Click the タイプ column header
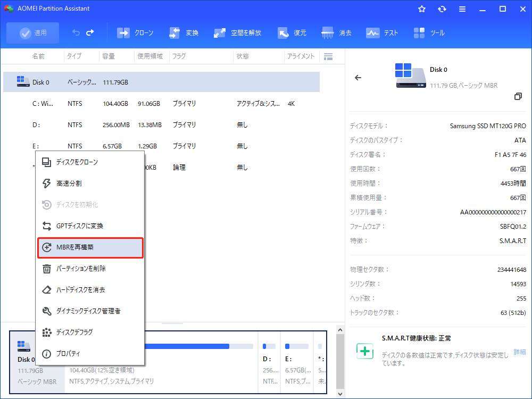532x399 pixels. tap(74, 56)
